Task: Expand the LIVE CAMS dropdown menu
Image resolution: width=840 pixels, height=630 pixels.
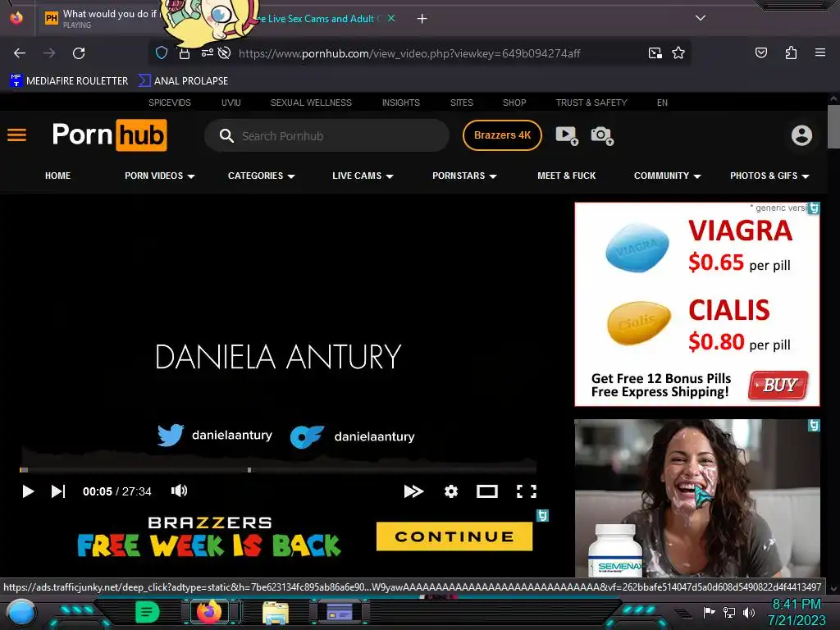Action: (x=363, y=176)
